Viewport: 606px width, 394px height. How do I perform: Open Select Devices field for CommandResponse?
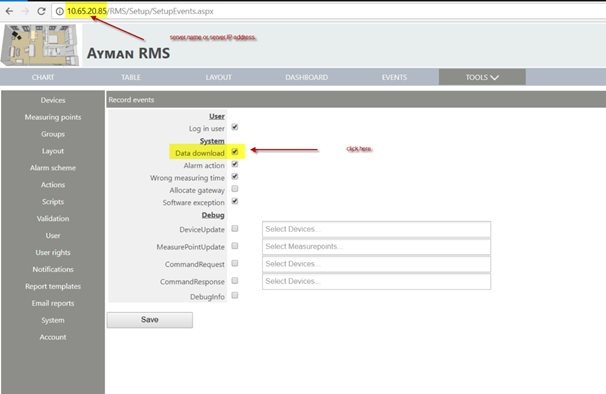point(376,281)
